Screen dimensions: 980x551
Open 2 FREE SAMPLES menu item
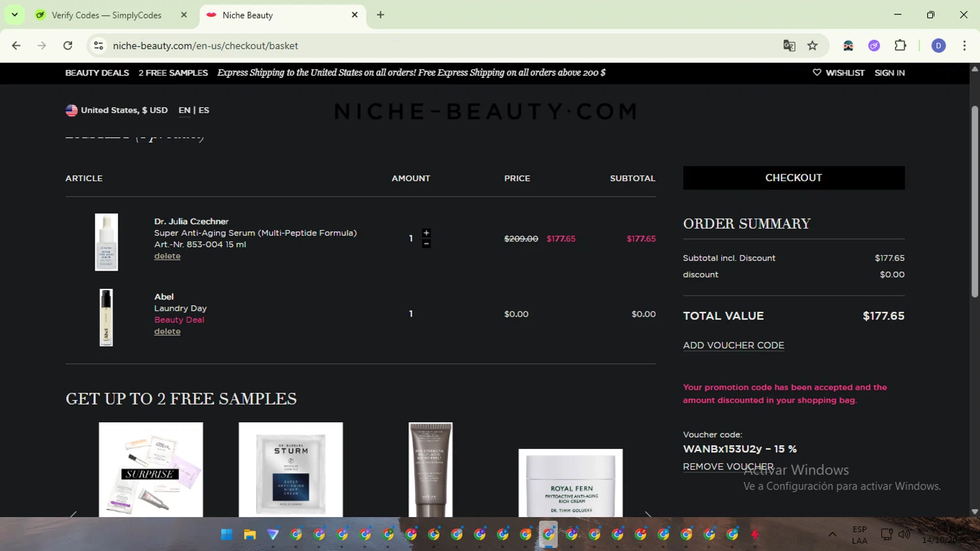pyautogui.click(x=173, y=73)
